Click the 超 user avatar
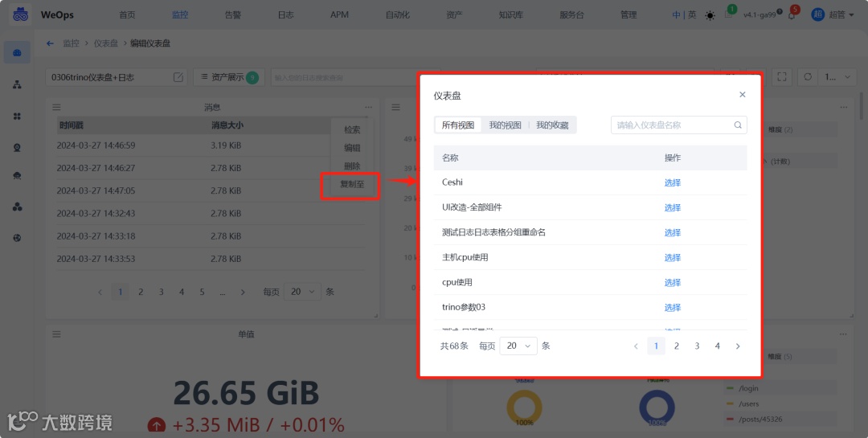This screenshot has width=868, height=438. [x=817, y=15]
